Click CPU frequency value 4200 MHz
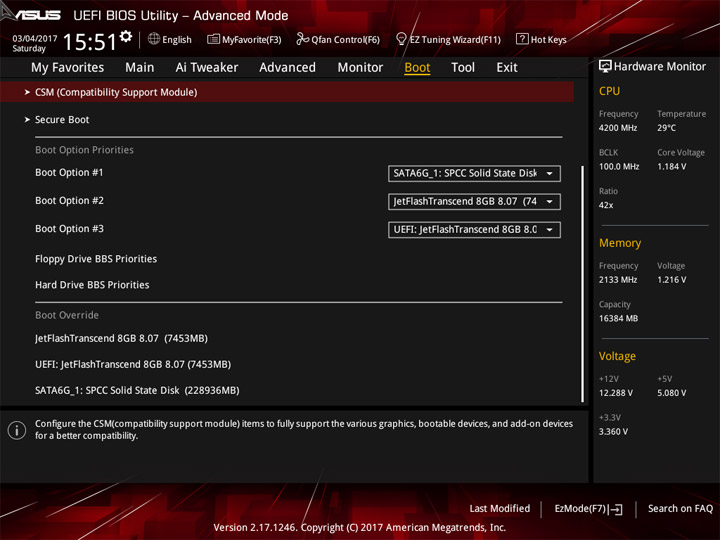Image resolution: width=720 pixels, height=540 pixels. coord(618,128)
